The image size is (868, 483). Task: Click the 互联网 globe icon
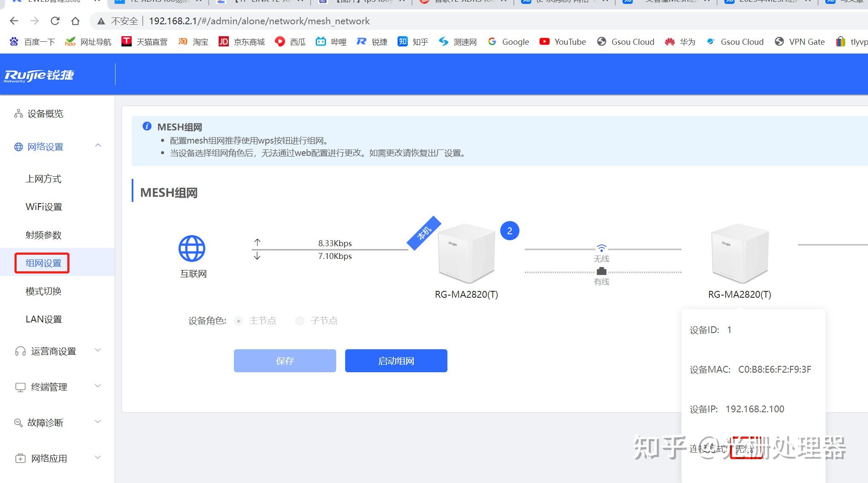coord(192,248)
